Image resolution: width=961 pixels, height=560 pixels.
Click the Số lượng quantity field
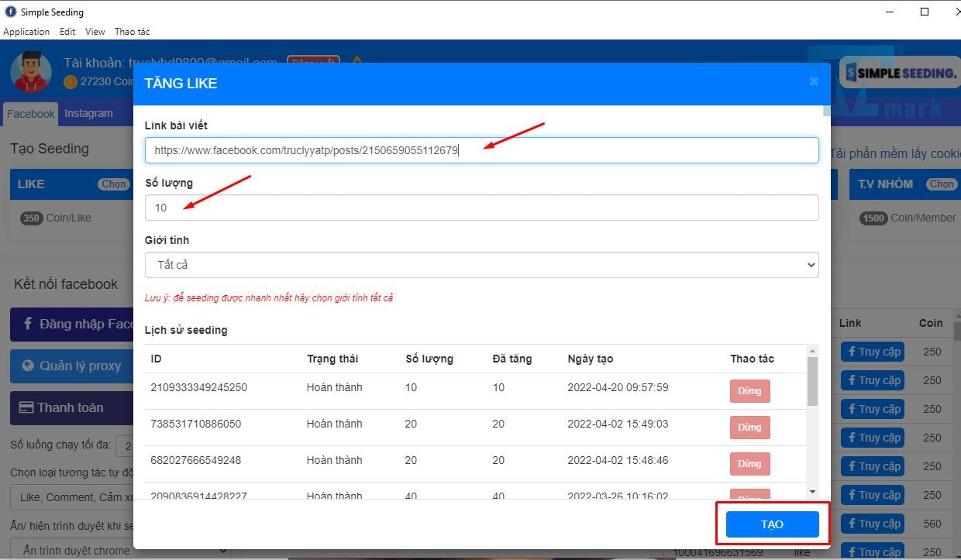coord(480,208)
